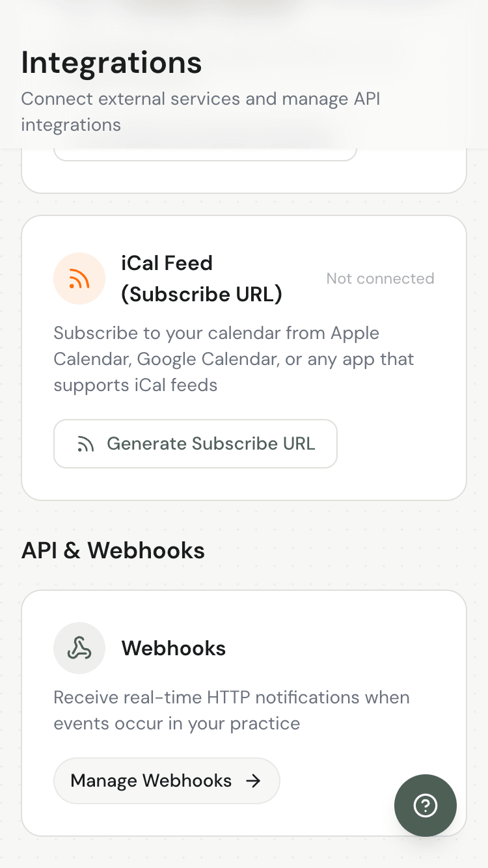Select the API & Webhooks section heading
The width and height of the screenshot is (488, 868).
(x=113, y=550)
